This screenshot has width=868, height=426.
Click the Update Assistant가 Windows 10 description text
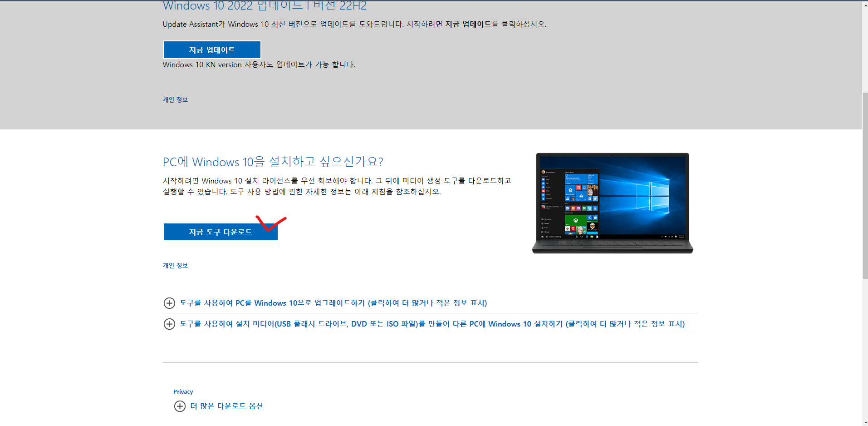[354, 24]
